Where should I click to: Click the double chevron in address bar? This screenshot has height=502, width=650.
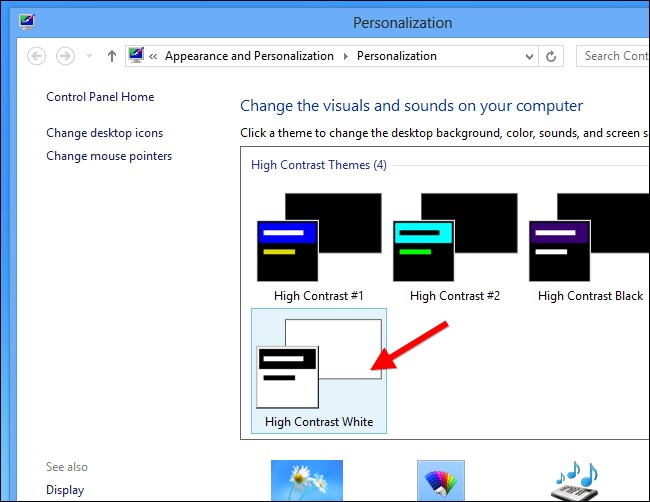pos(153,56)
